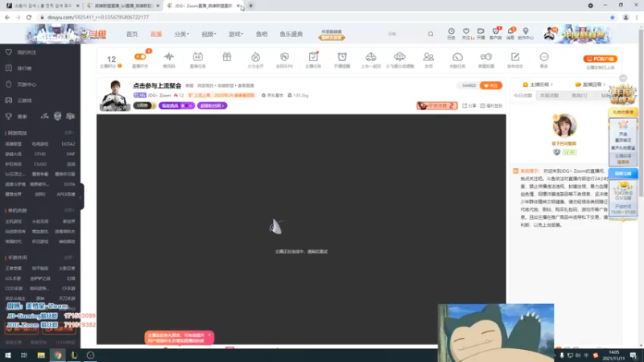Open the CS:GO link in sidebar
Viewport: 644px width, 362px height.
tap(40, 164)
